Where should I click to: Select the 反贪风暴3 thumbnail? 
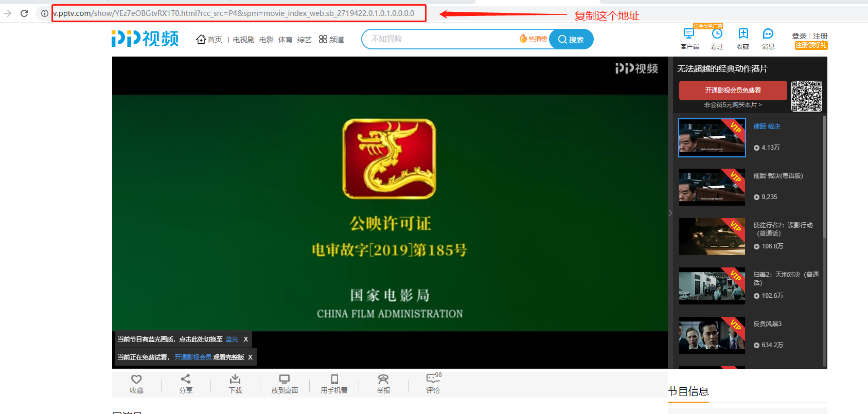pos(712,335)
